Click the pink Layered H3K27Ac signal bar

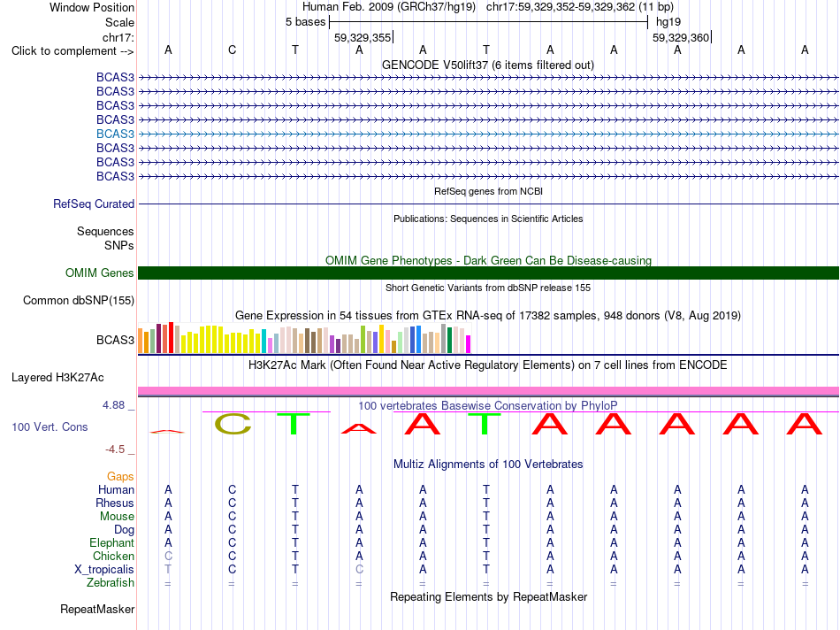tap(488, 391)
